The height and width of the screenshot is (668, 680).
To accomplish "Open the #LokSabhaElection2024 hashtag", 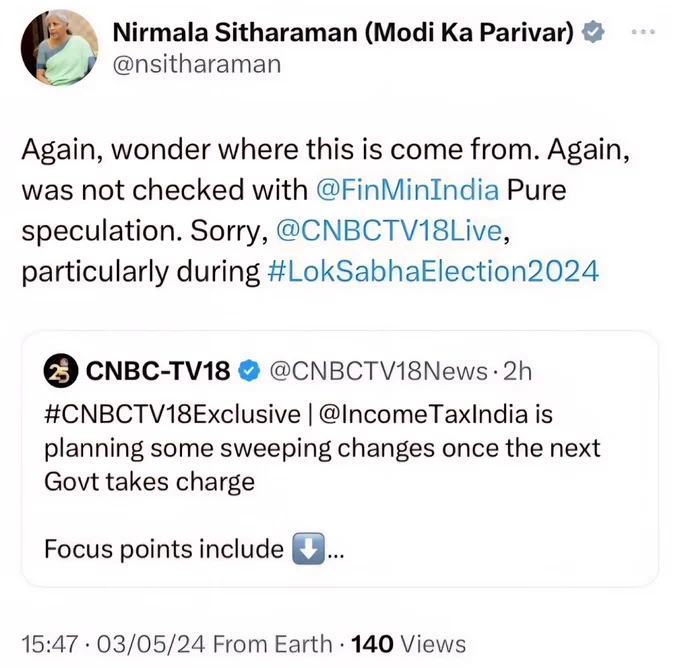I will tap(433, 271).
